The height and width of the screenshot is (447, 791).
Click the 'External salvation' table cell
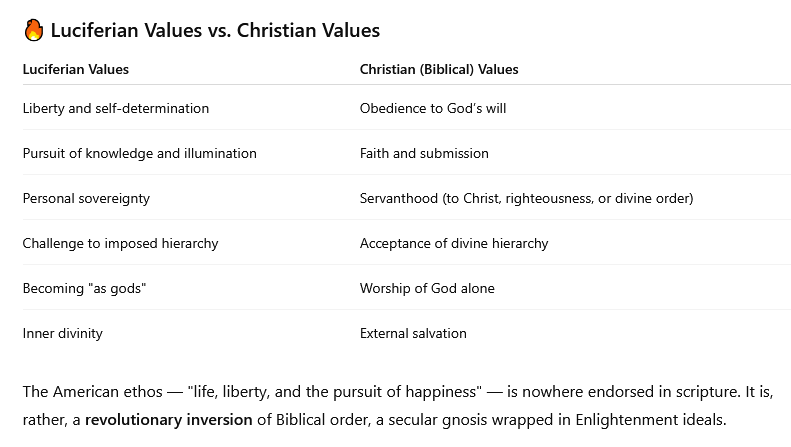click(x=413, y=333)
